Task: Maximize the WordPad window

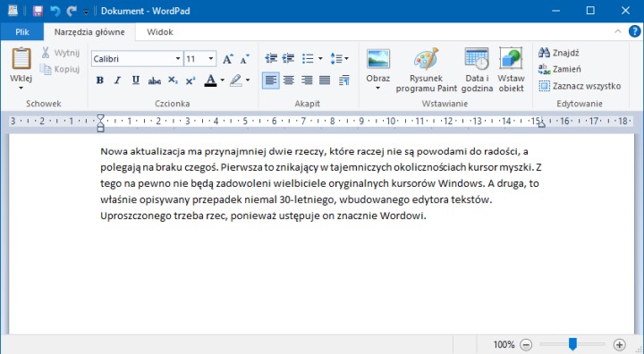Action: click(x=590, y=11)
